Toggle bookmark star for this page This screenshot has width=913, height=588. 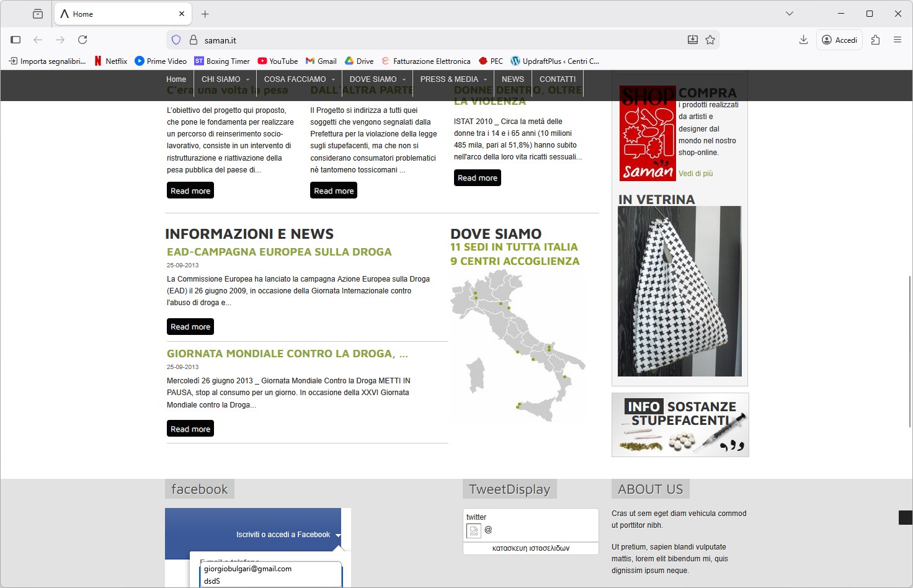tap(709, 40)
